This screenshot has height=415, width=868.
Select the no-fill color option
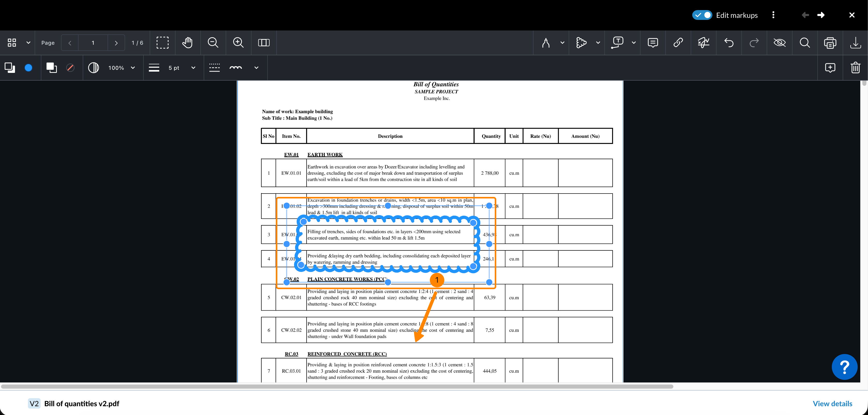[70, 68]
